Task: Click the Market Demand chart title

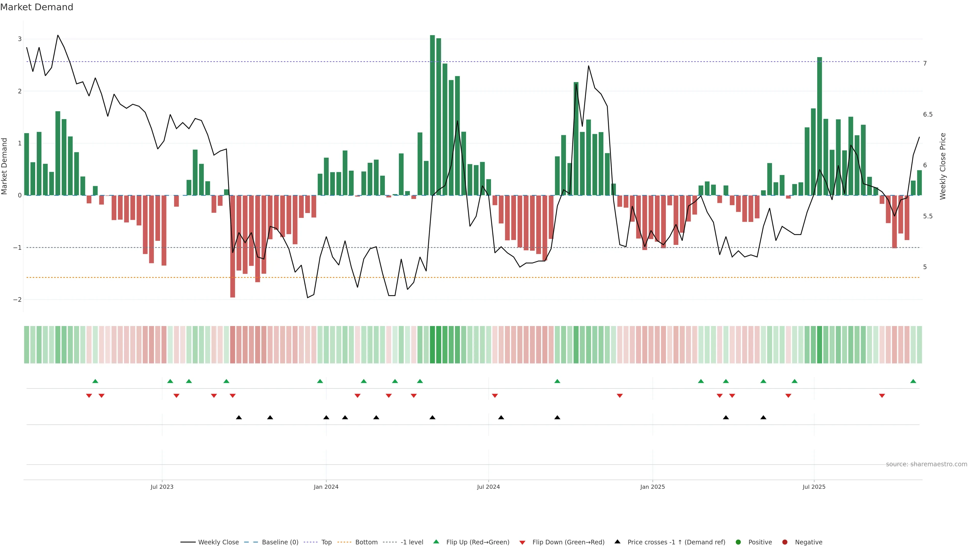Action: coord(36,7)
